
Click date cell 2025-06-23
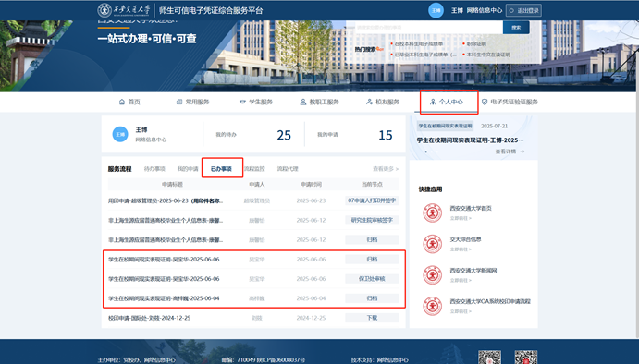tap(311, 200)
